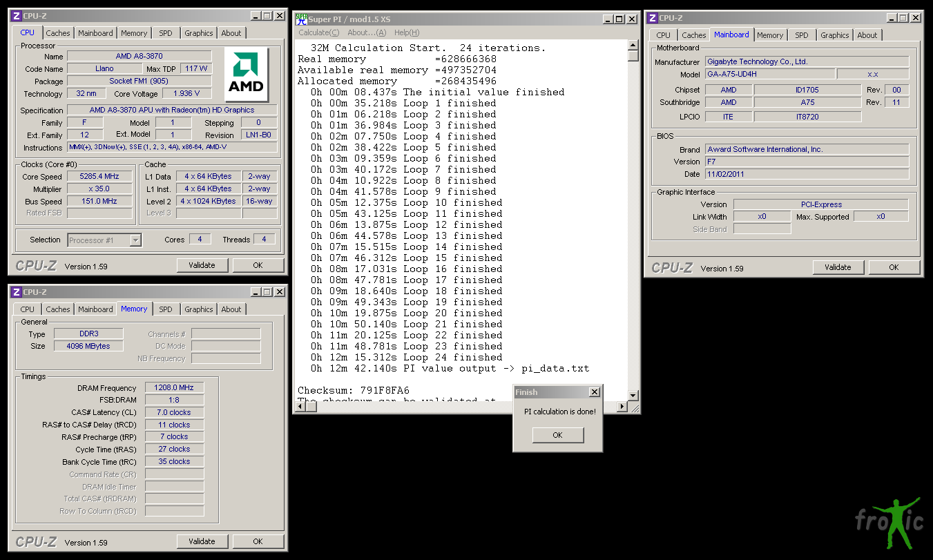Viewport: 933px width, 560px height.
Task: Close the Finish dialog with the X button
Action: 594,392
